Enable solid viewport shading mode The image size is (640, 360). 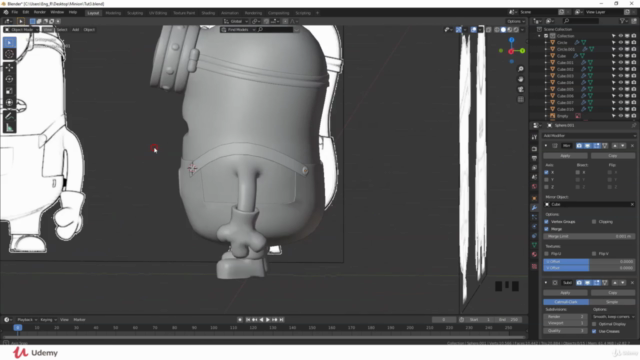point(503,29)
